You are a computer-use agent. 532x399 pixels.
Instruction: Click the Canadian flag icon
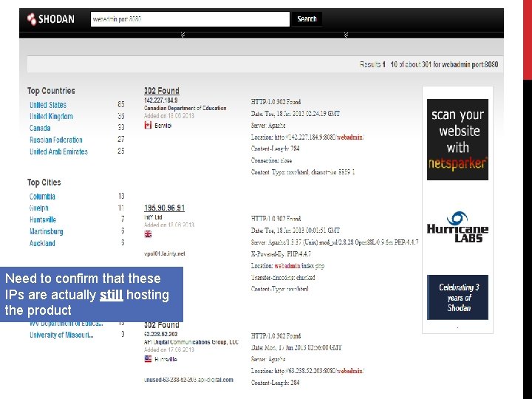(148, 126)
